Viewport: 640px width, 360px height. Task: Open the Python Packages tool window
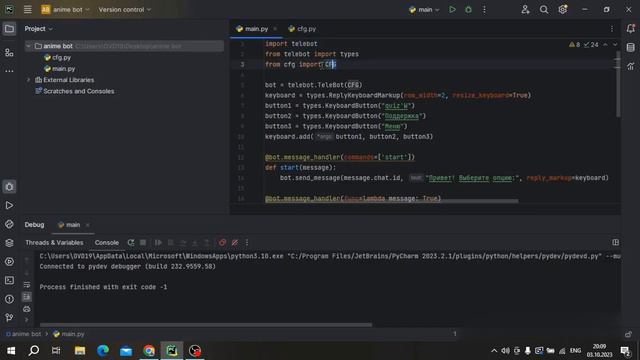[9, 243]
